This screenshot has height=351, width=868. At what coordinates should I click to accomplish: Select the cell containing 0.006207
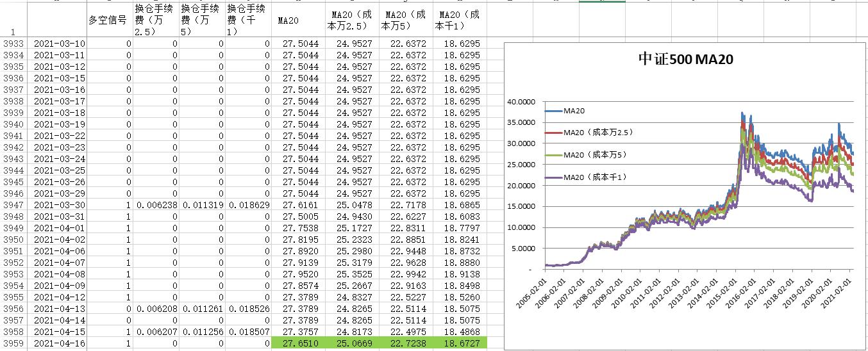(x=156, y=332)
